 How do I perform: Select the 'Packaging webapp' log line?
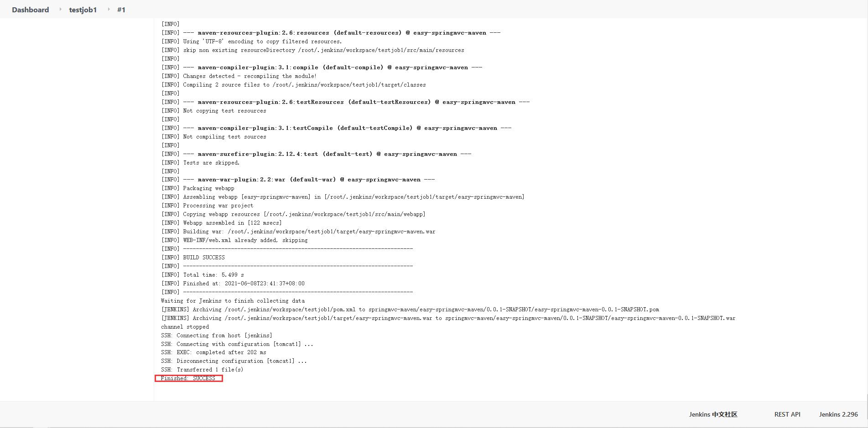click(x=198, y=188)
